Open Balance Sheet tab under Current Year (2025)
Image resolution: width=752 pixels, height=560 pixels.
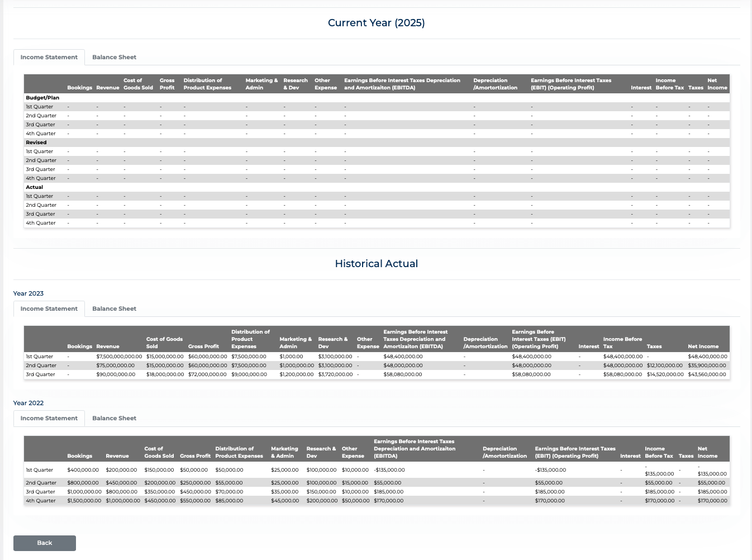pos(114,57)
